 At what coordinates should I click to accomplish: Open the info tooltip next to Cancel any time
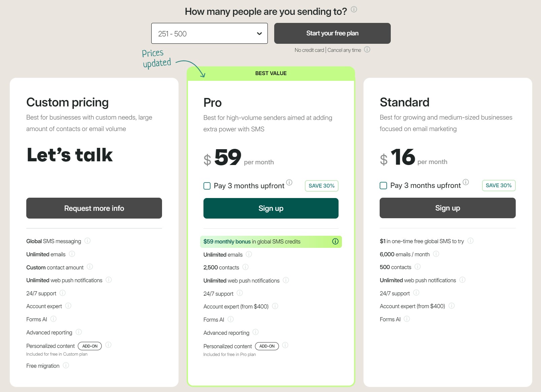(368, 50)
